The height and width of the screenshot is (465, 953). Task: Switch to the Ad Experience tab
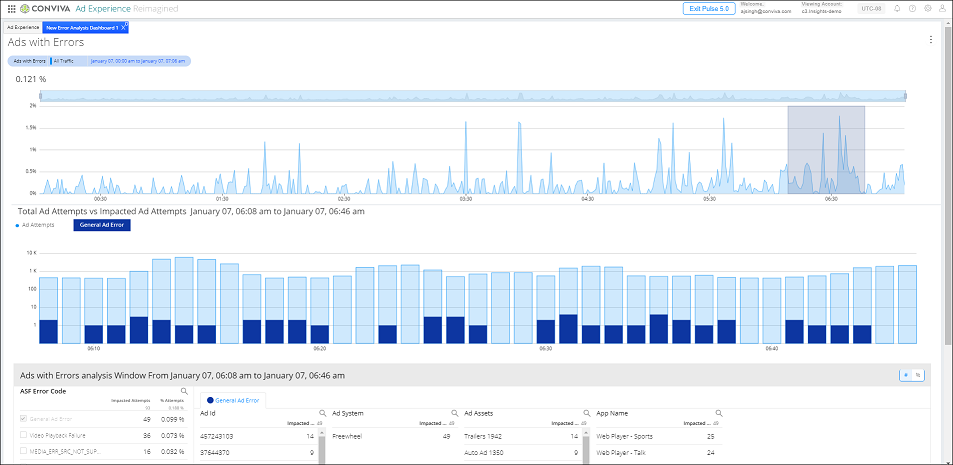coord(23,27)
